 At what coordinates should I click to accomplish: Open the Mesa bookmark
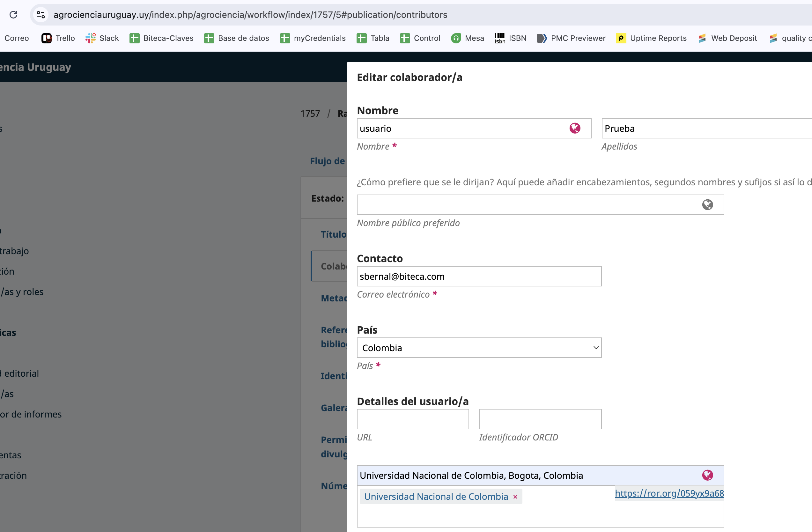468,38
